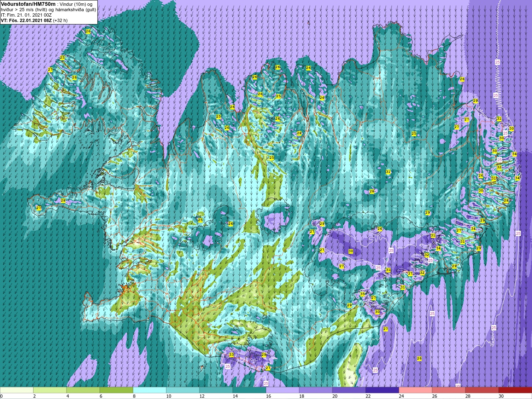This screenshot has width=532, height=399.
Task: Click the light cyan 8–10 legend swatch
Action: click(x=150, y=390)
